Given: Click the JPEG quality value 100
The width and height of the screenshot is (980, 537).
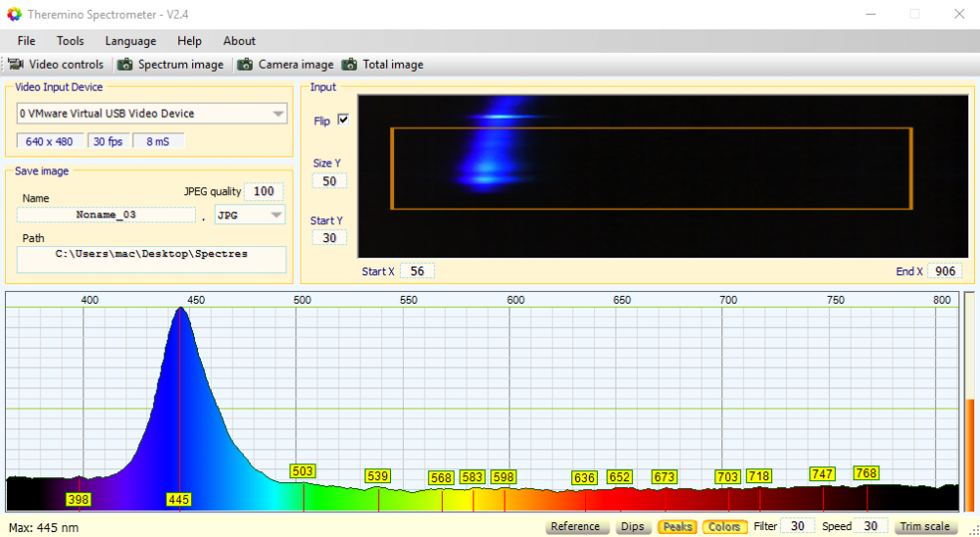Looking at the screenshot, I should 264,191.
